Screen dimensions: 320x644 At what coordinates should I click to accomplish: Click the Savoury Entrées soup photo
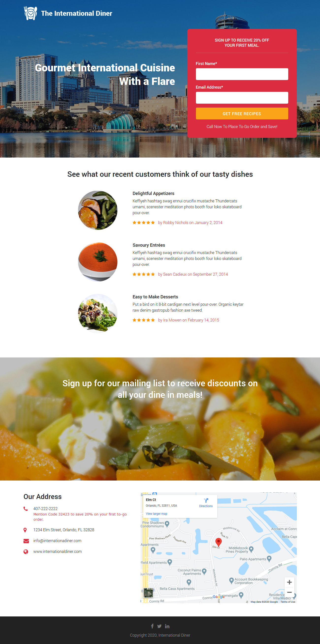(98, 262)
